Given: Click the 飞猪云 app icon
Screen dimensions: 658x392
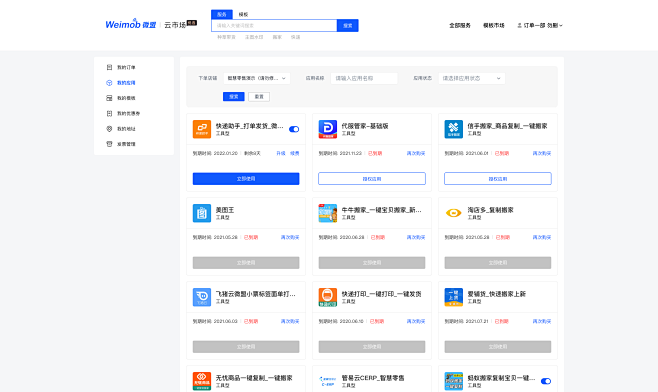Looking at the screenshot, I should tap(202, 297).
